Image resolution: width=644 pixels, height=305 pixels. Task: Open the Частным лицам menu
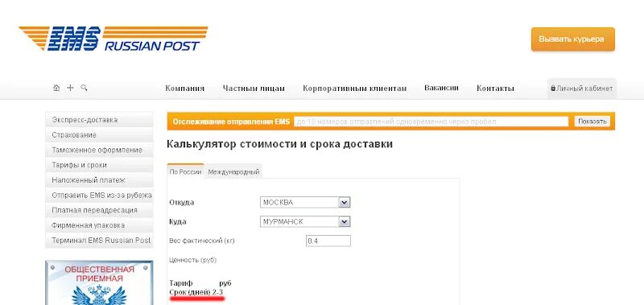pos(254,89)
